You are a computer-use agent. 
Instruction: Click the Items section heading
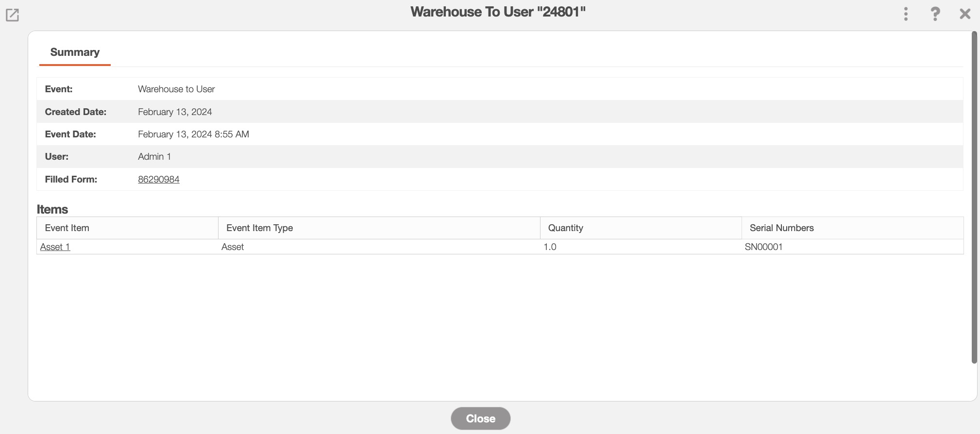click(x=52, y=209)
